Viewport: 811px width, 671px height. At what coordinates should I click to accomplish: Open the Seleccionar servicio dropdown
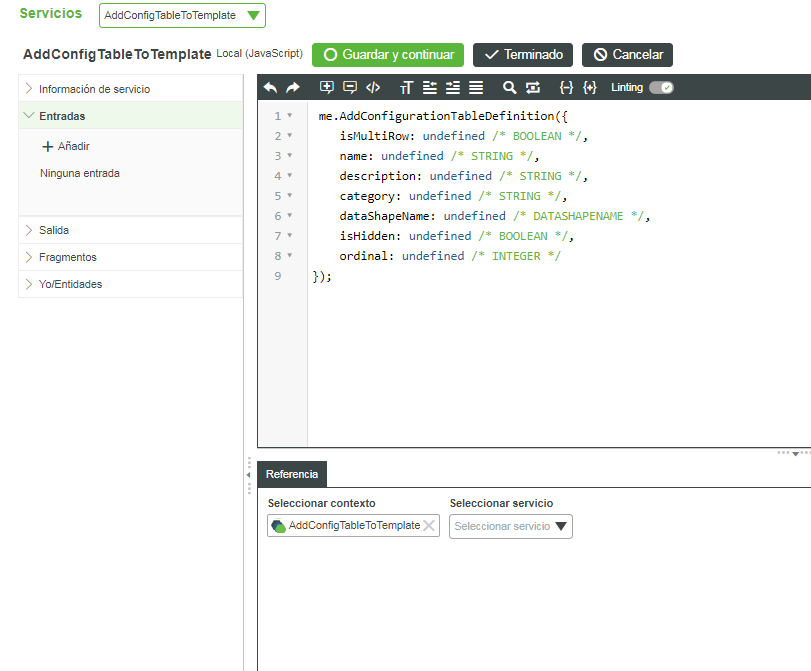[x=511, y=526]
